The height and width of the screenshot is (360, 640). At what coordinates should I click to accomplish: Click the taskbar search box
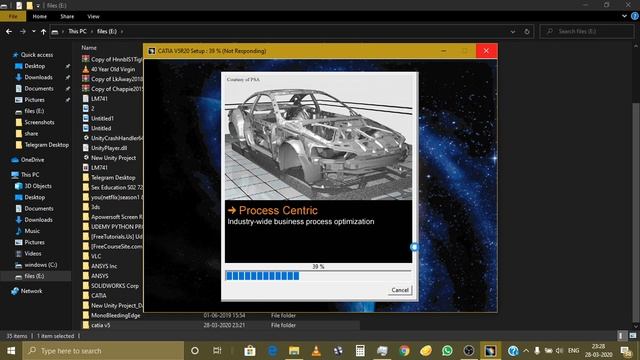pos(103,351)
